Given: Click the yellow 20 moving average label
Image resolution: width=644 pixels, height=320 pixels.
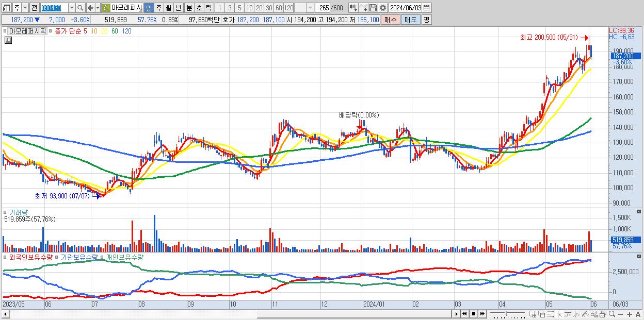Looking at the screenshot, I should [104, 31].
